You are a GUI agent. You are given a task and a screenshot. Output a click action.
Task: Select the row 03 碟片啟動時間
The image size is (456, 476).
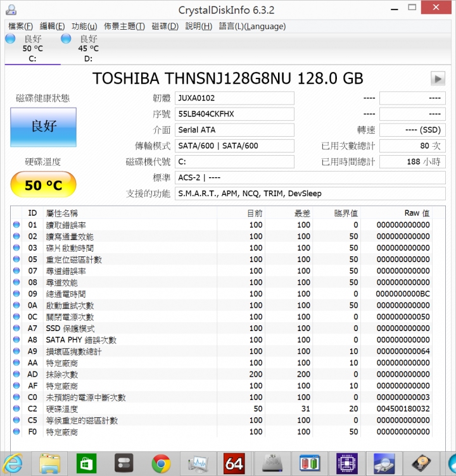[222, 247]
